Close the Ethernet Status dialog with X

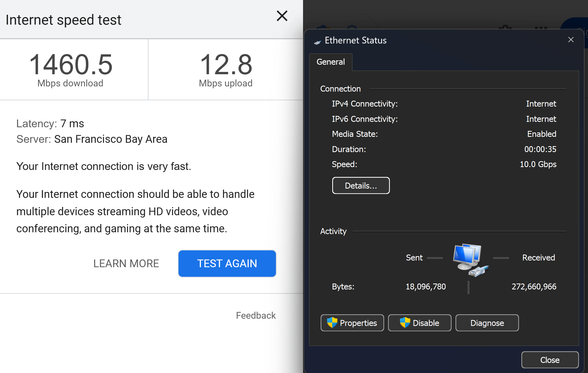[571, 40]
